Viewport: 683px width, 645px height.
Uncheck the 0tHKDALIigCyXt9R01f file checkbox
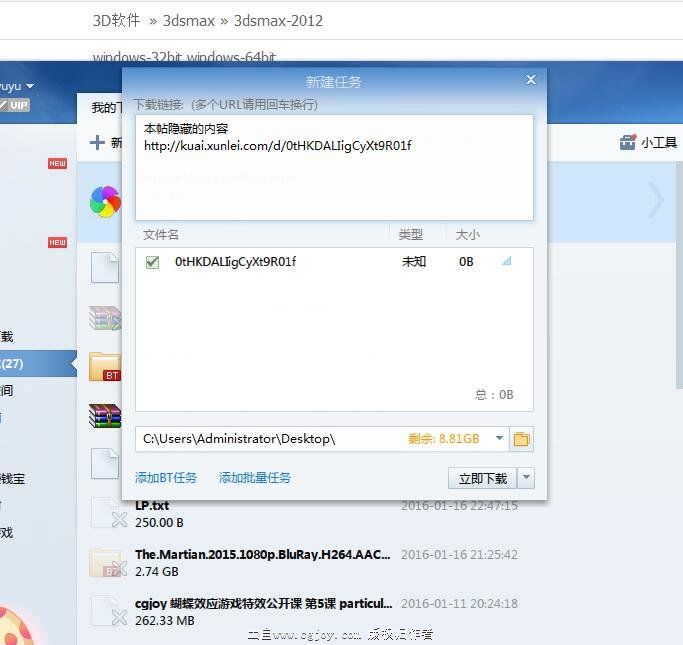point(152,262)
